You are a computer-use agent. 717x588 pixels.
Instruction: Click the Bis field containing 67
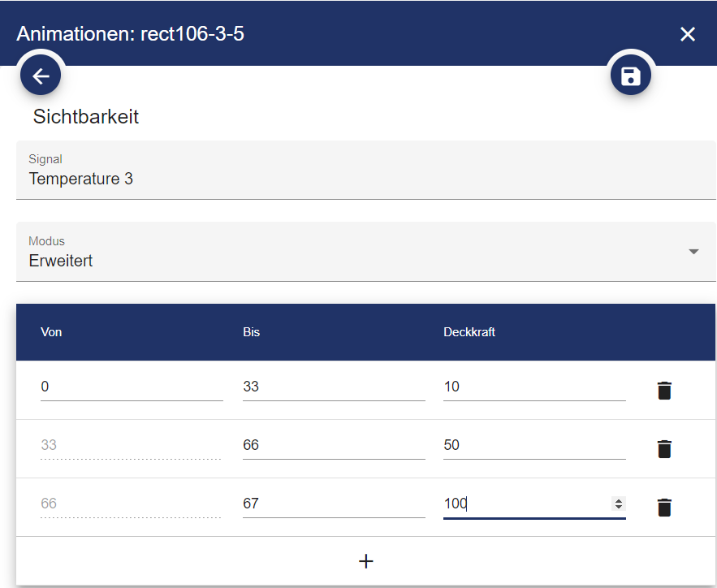point(333,504)
